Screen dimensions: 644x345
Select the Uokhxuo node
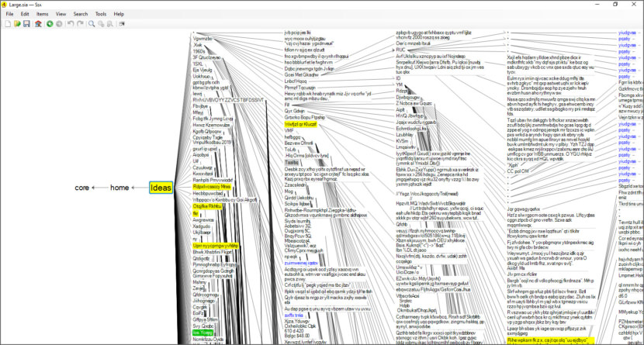(201, 76)
